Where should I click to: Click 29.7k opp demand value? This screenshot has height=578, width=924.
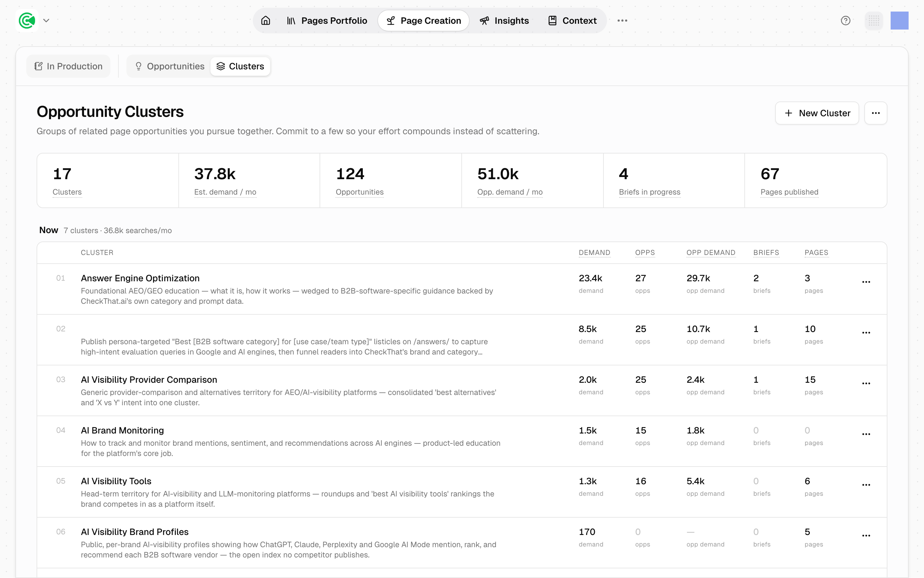698,278
